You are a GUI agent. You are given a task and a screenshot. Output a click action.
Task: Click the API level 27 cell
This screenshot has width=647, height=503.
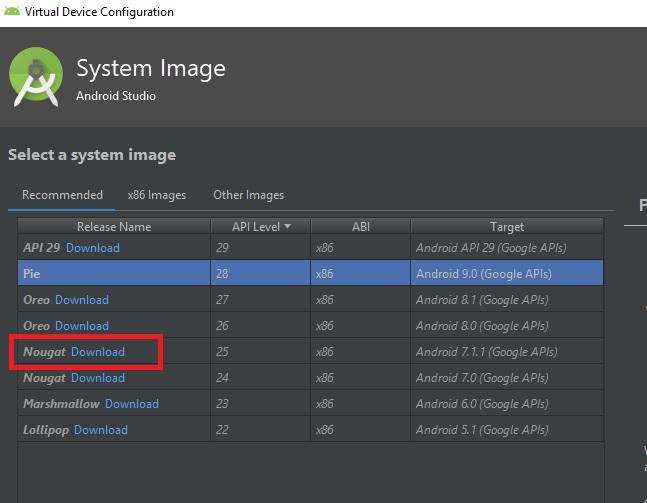[x=260, y=300]
